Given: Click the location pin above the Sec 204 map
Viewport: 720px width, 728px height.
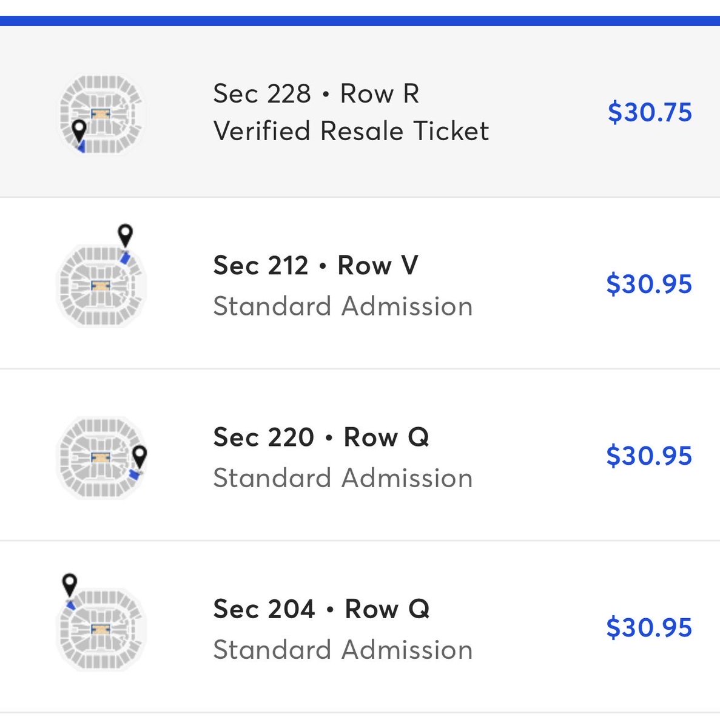Looking at the screenshot, I should pos(70,585).
